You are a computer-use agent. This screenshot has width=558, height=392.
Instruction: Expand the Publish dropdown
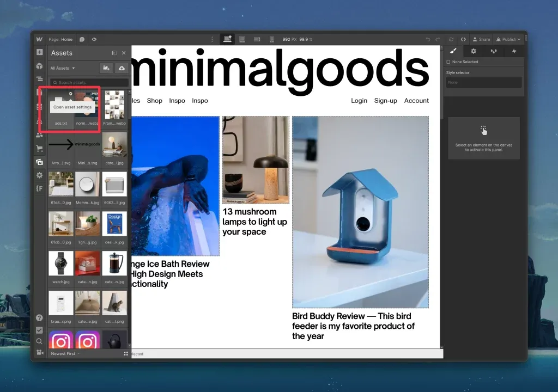coord(508,40)
